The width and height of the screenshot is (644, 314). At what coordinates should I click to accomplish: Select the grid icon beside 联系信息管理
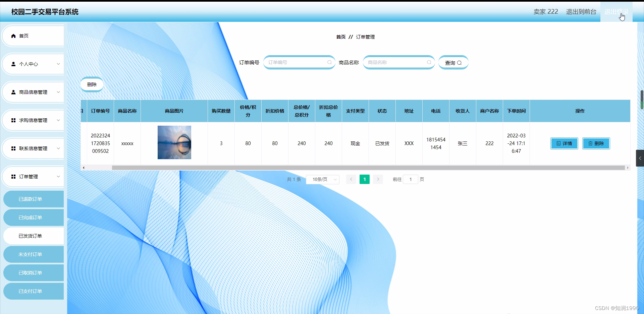(13, 148)
